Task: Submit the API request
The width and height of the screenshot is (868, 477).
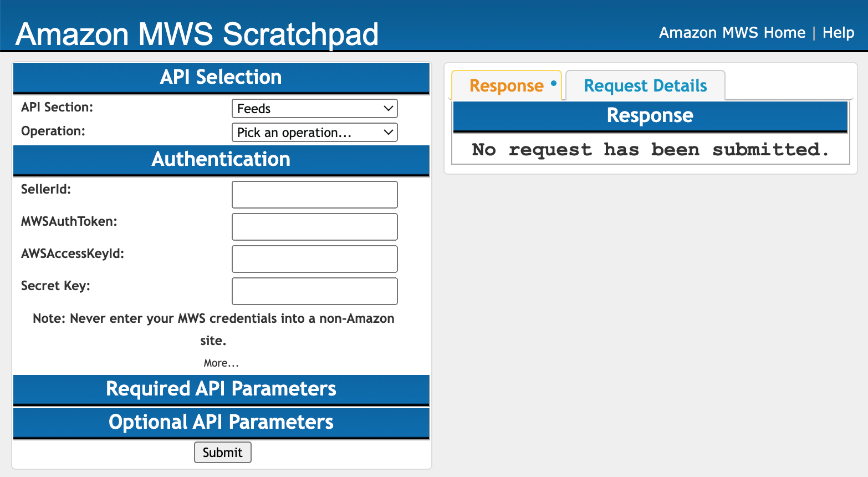Action: [222, 452]
